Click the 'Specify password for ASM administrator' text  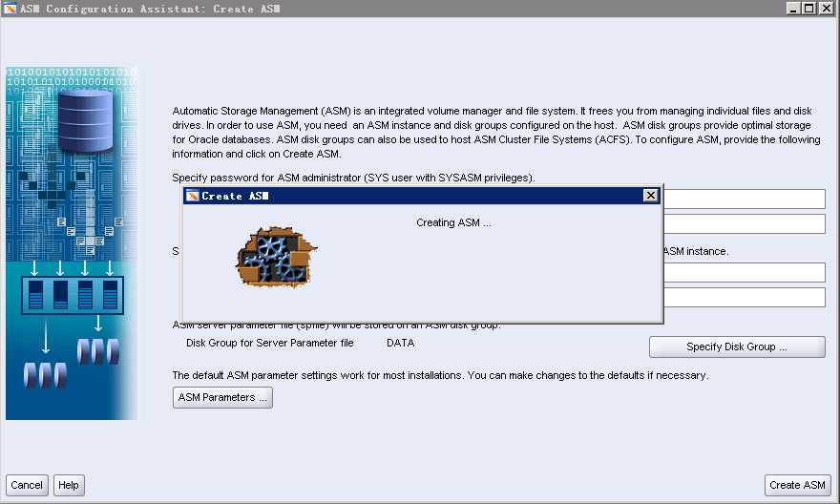[x=353, y=178]
